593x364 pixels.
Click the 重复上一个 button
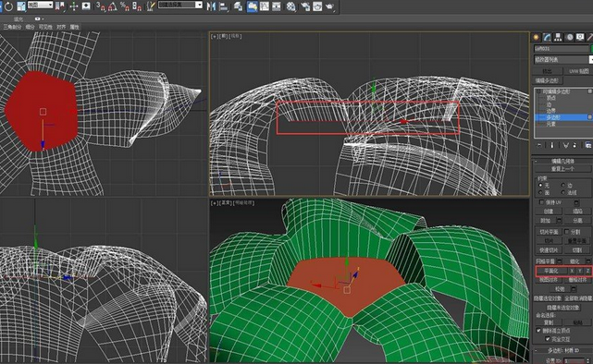click(562, 169)
